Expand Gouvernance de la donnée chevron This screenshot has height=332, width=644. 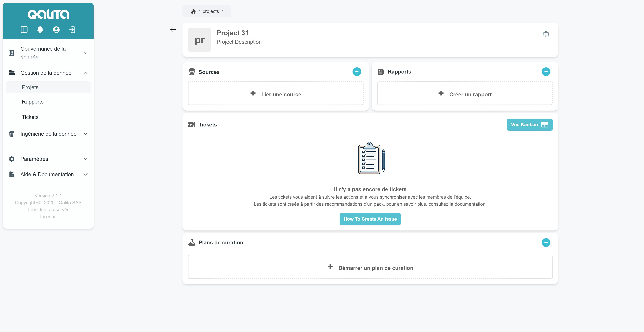pos(86,53)
